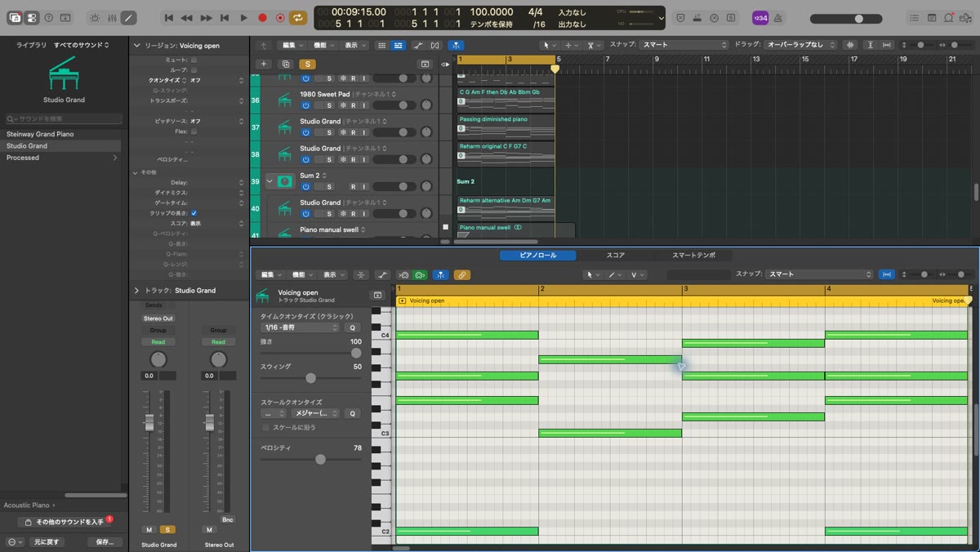
Task: Select Steinway Grand Piano in library
Action: coord(40,134)
